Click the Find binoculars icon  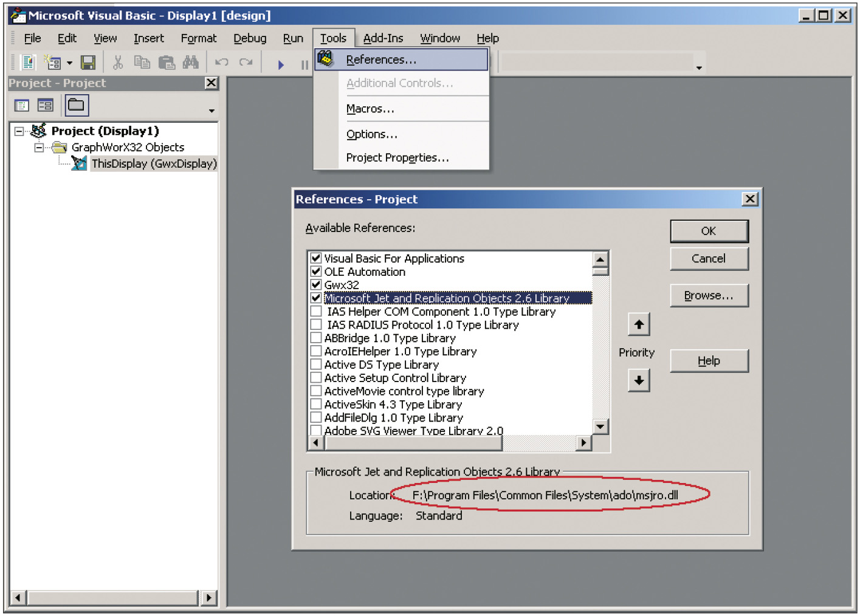[x=190, y=62]
